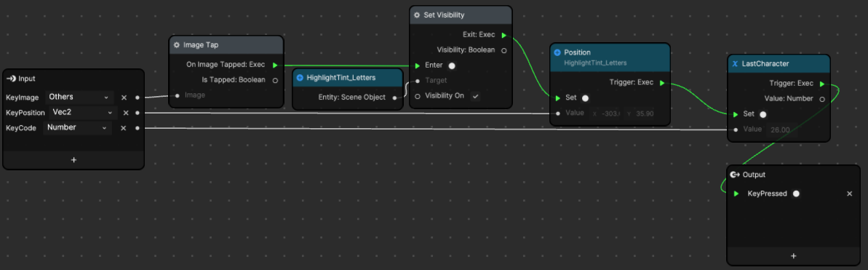This screenshot has height=270, width=868.
Task: Add a new output with plus button
Action: point(793,256)
